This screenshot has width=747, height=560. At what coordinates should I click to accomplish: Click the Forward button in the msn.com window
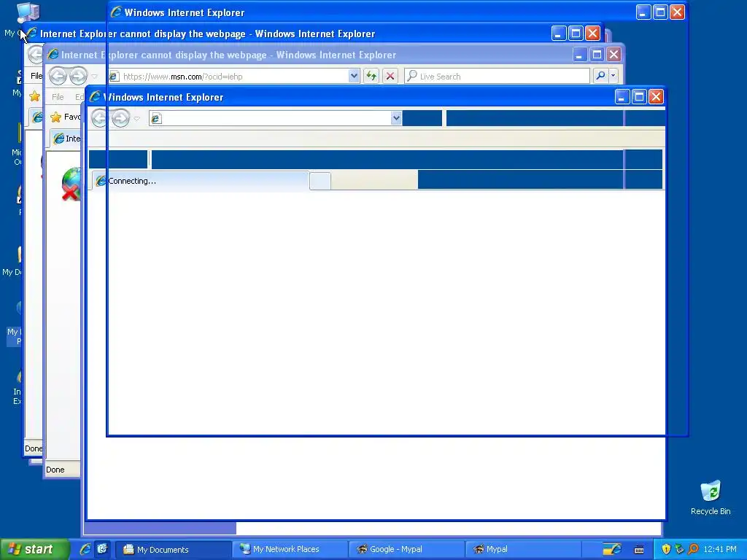(x=79, y=76)
